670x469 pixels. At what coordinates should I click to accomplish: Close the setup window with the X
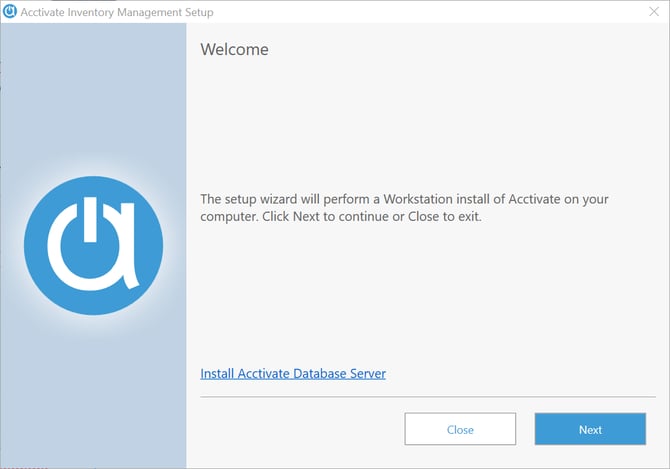click(654, 12)
